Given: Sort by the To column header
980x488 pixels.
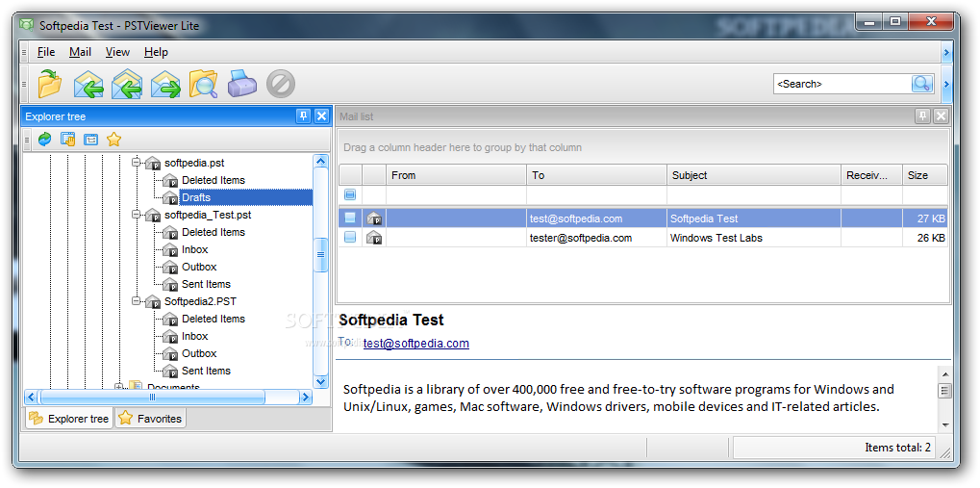Looking at the screenshot, I should (597, 175).
